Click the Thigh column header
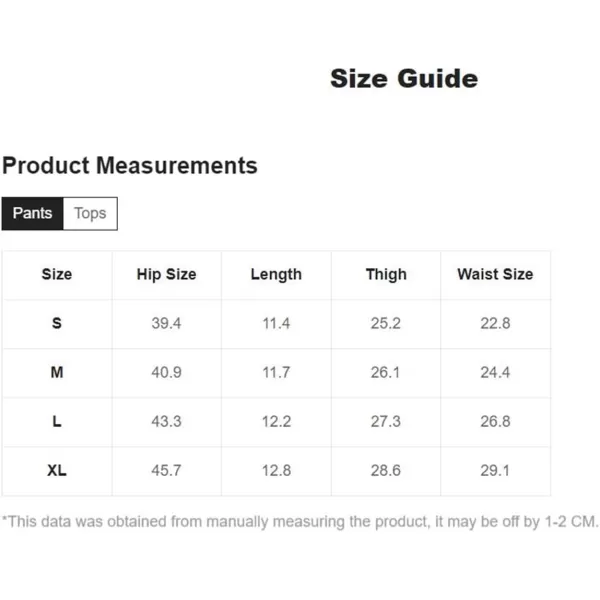Image resolution: width=600 pixels, height=600 pixels. coord(386,275)
